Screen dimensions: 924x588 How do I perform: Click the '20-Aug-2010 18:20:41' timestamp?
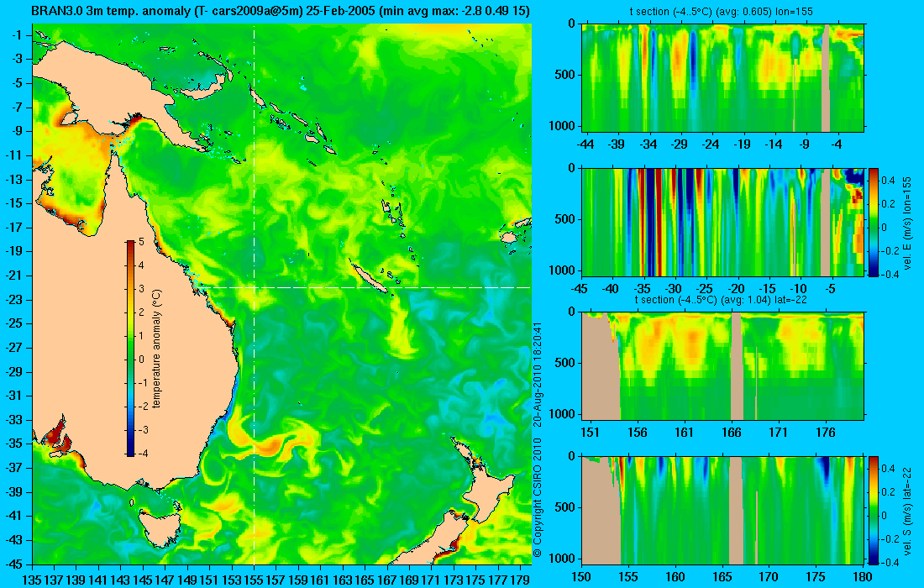pyautogui.click(x=536, y=374)
